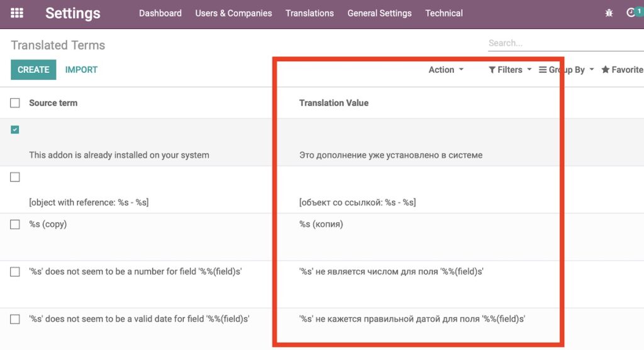
Task: Open the Translations menu
Action: [309, 13]
